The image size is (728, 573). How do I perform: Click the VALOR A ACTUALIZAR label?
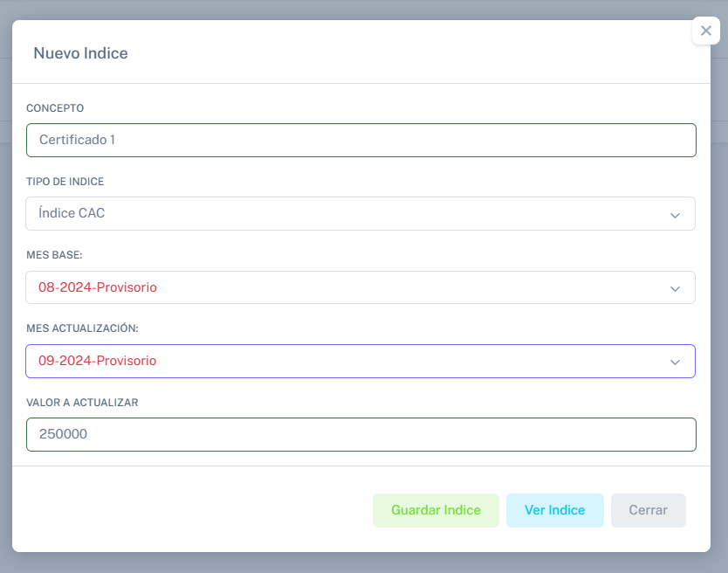coord(82,403)
